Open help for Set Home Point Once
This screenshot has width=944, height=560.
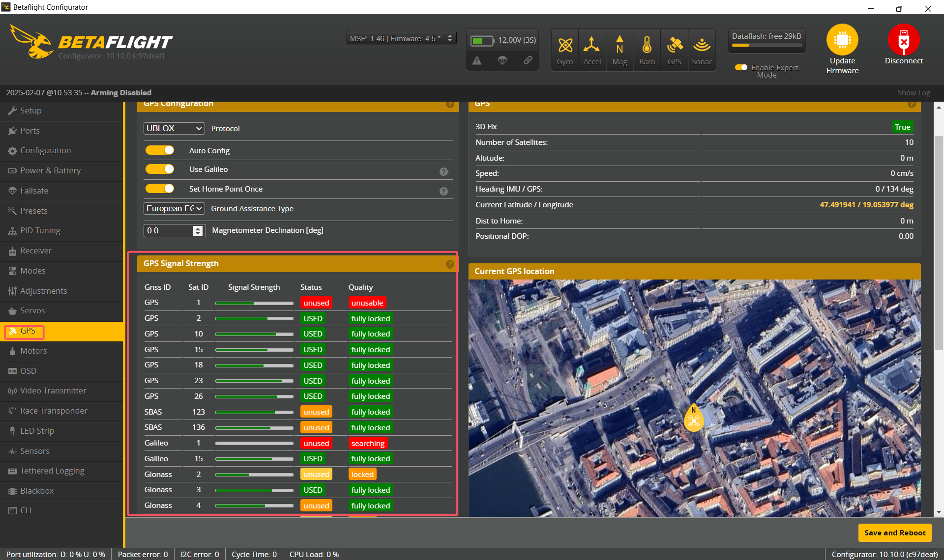pyautogui.click(x=443, y=191)
